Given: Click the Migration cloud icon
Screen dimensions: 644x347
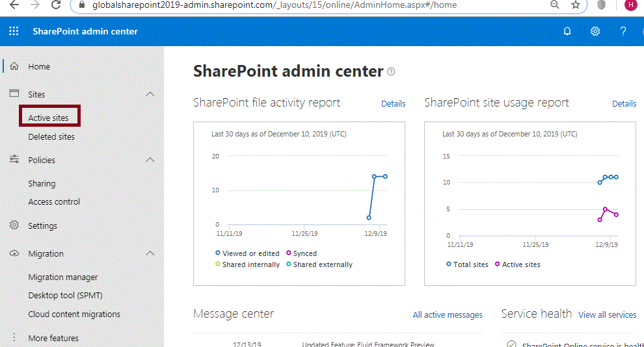Looking at the screenshot, I should click(14, 253).
